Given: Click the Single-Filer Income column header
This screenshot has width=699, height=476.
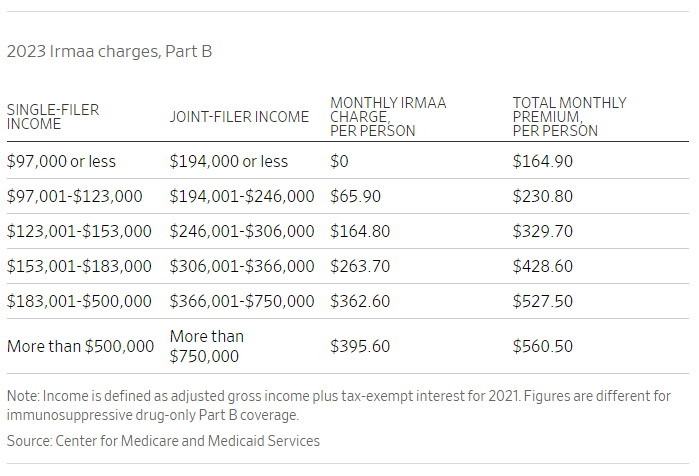Looking at the screenshot, I should [x=53, y=117].
